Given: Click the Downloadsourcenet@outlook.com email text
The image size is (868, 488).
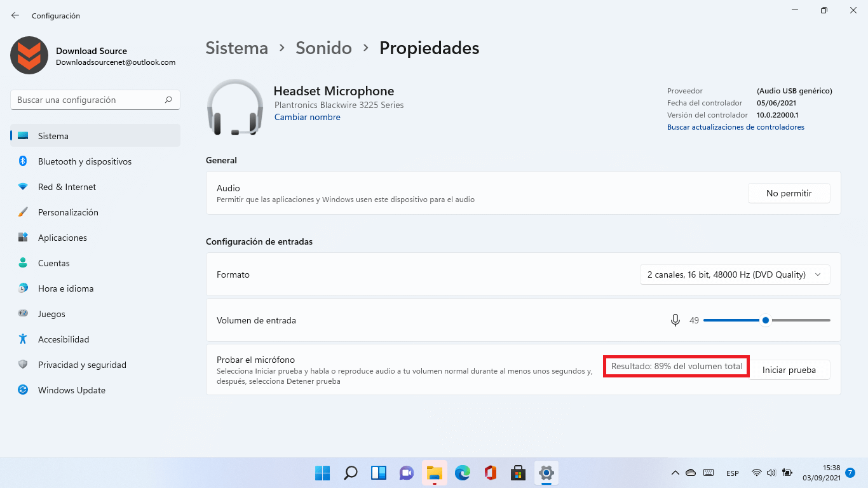Looking at the screenshot, I should point(116,62).
